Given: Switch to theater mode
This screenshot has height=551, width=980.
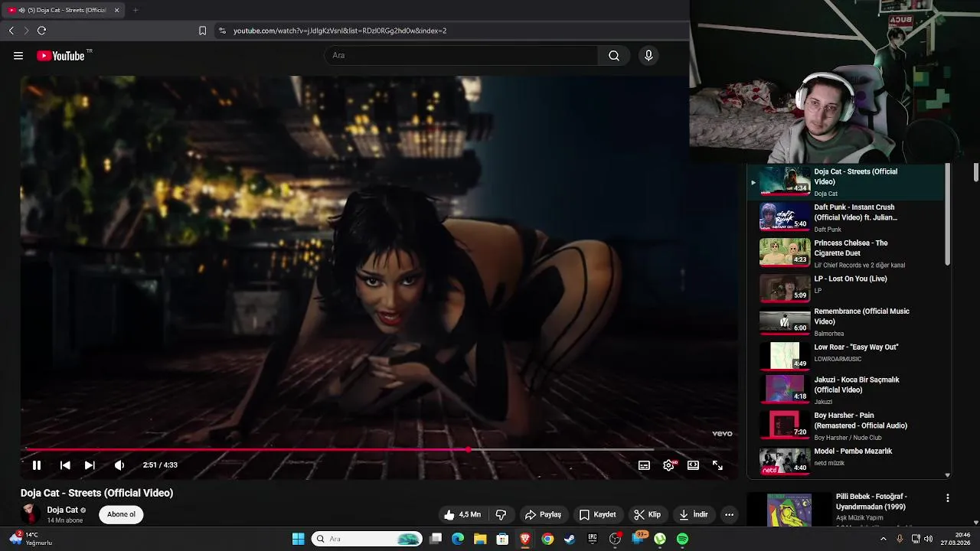Looking at the screenshot, I should [x=693, y=465].
